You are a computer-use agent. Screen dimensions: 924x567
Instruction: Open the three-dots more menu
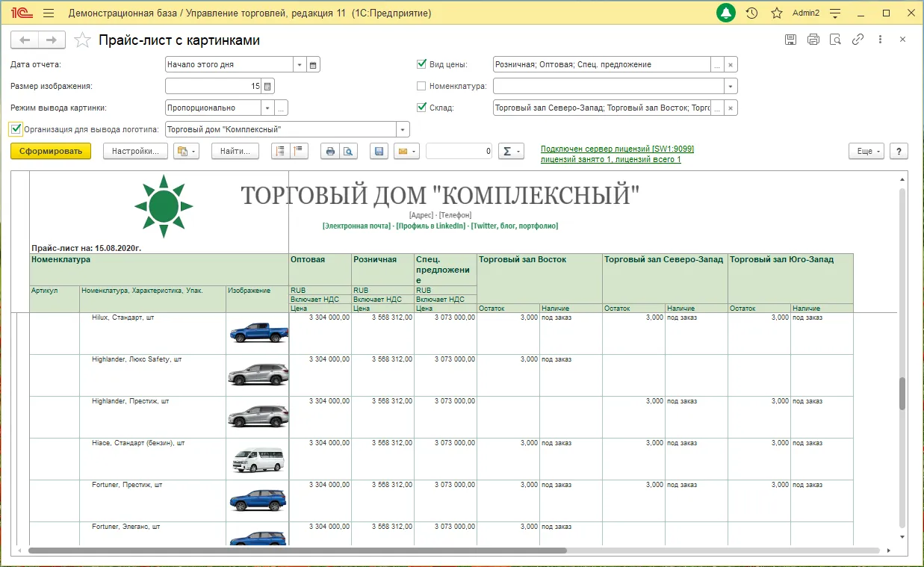[x=881, y=40]
